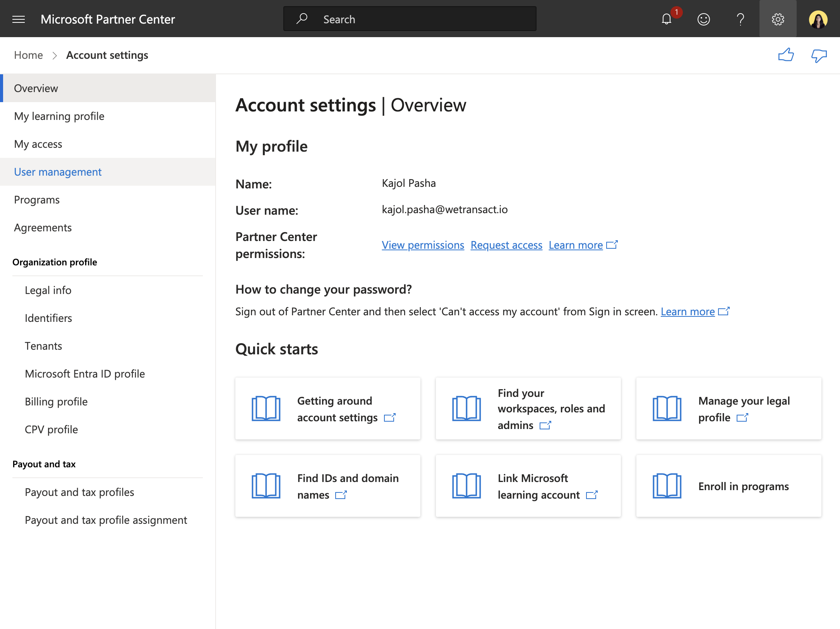Viewport: 840px width, 629px height.
Task: Open Payout and tax profile assignment
Action: tap(108, 520)
